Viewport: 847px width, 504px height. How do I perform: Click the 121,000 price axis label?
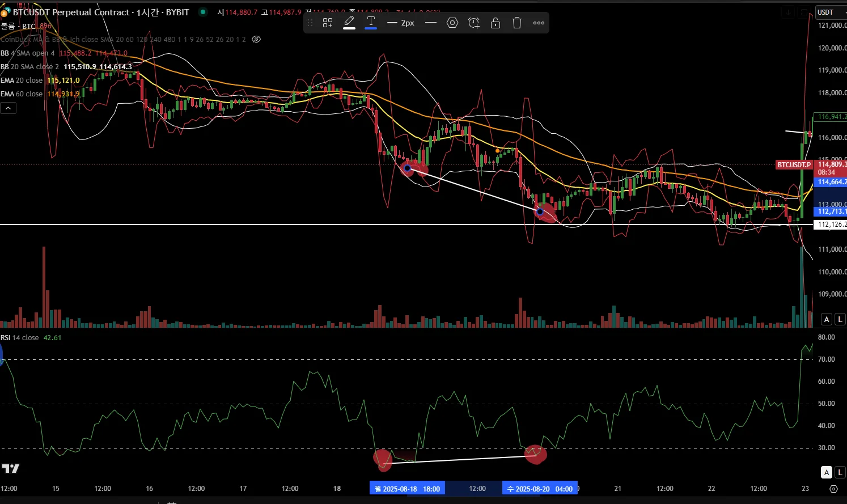tap(832, 26)
